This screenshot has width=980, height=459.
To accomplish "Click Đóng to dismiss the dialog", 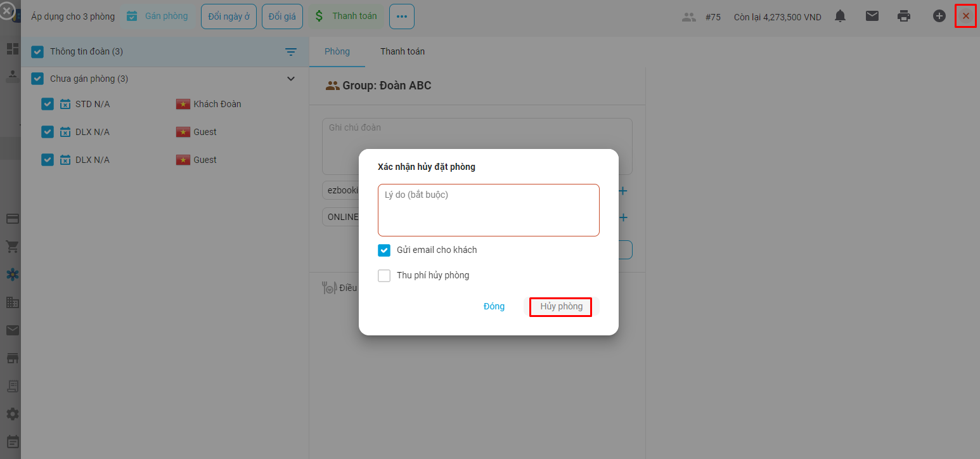I will pos(494,307).
